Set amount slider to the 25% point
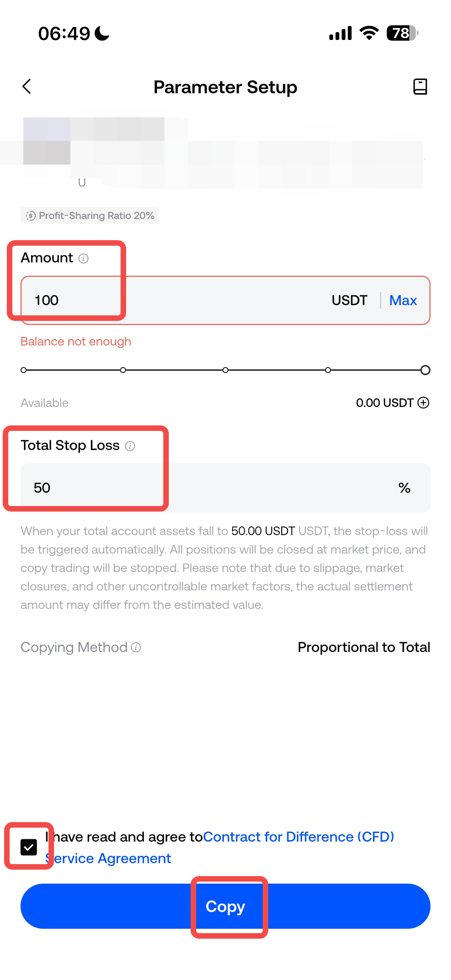451x980 pixels. [123, 370]
